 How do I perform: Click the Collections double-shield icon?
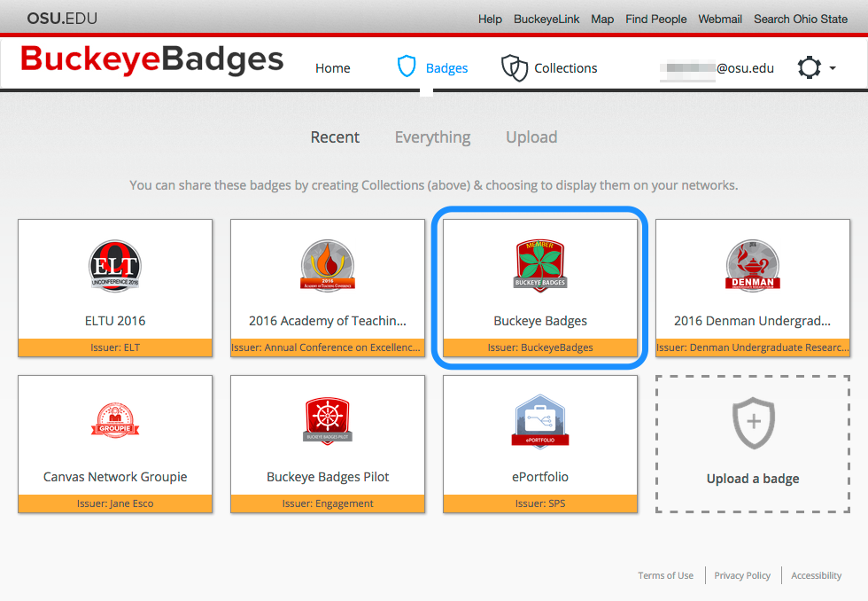[x=515, y=67]
